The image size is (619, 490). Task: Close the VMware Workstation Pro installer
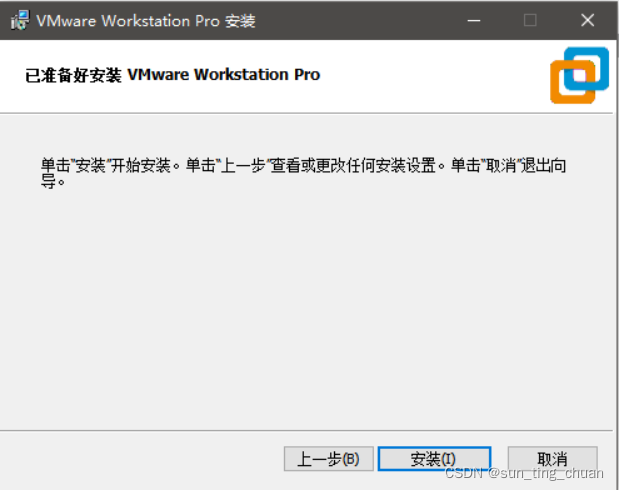coord(587,20)
